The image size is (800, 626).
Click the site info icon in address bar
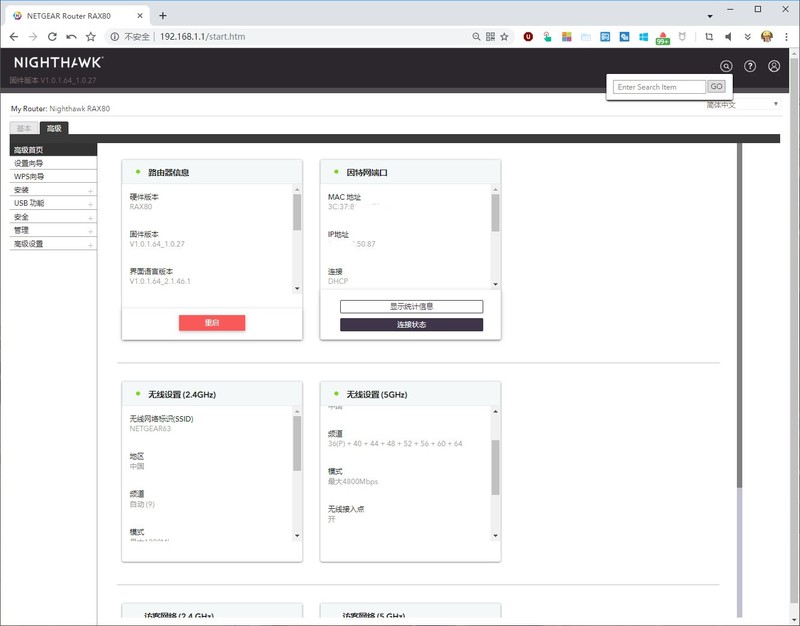[115, 37]
